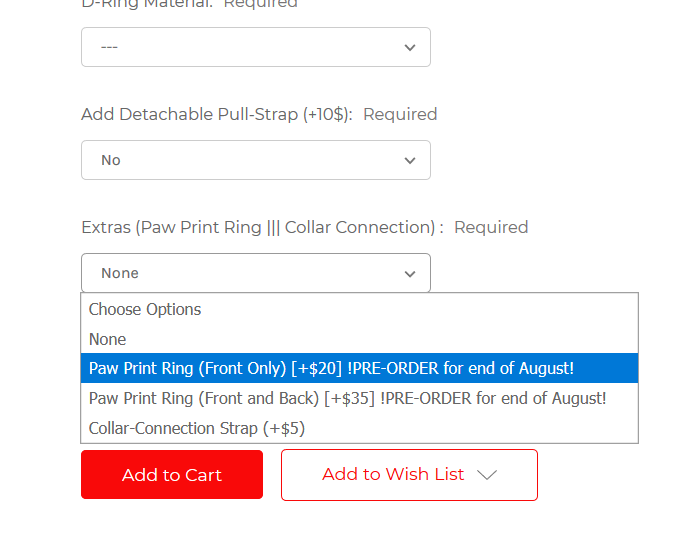Select Paw Print Ring (Front Only) option
The width and height of the screenshot is (679, 554).
point(331,368)
